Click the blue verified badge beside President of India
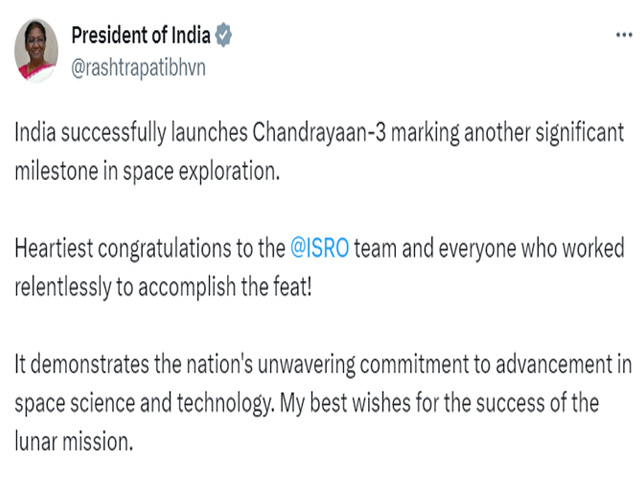The image size is (640, 480). point(224,35)
